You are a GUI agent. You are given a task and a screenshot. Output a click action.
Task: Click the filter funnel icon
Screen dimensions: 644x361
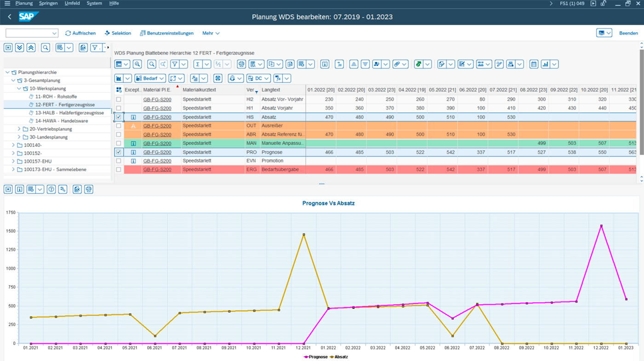coord(174,64)
